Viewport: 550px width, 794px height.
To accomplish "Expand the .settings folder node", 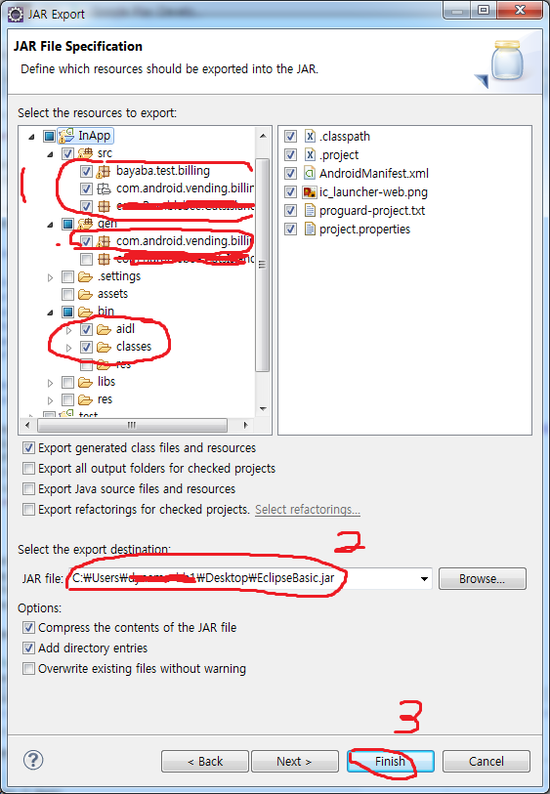I will pos(50,277).
